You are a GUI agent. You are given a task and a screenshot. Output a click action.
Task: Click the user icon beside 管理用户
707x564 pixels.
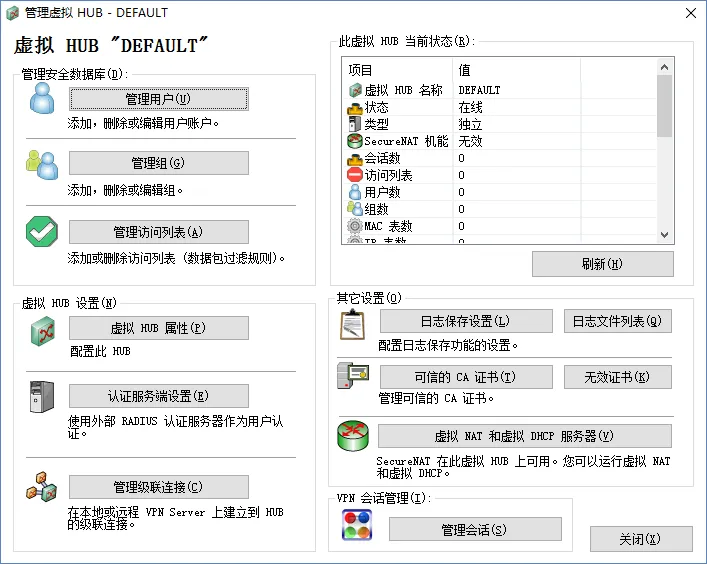pyautogui.click(x=42, y=98)
